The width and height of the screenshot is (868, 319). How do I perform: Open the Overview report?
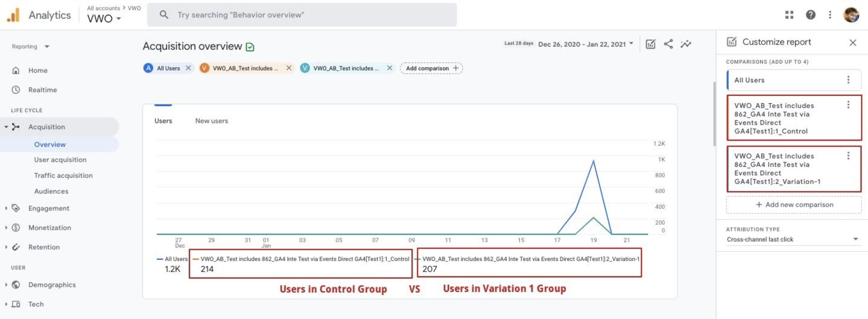(50, 145)
